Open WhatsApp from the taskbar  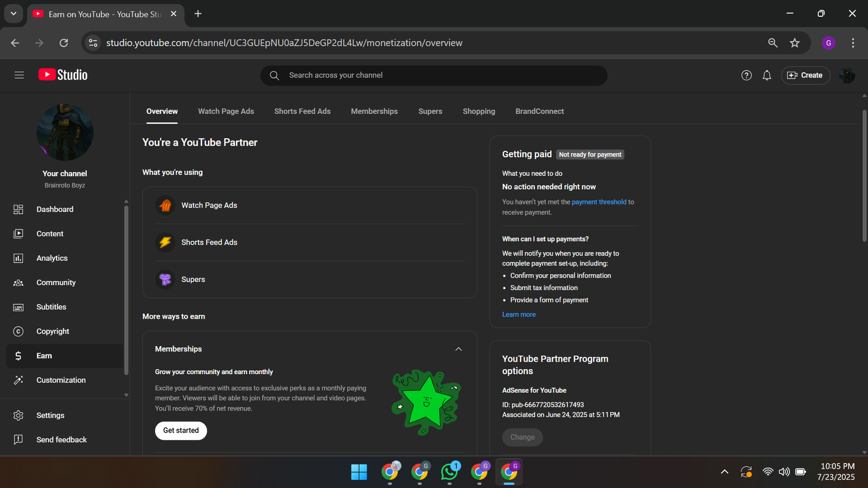point(449,472)
